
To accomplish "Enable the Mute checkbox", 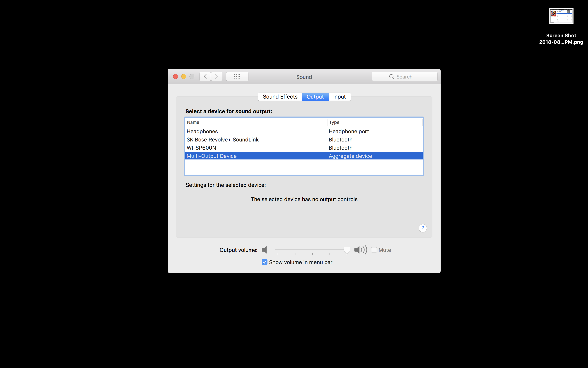I will (x=374, y=250).
